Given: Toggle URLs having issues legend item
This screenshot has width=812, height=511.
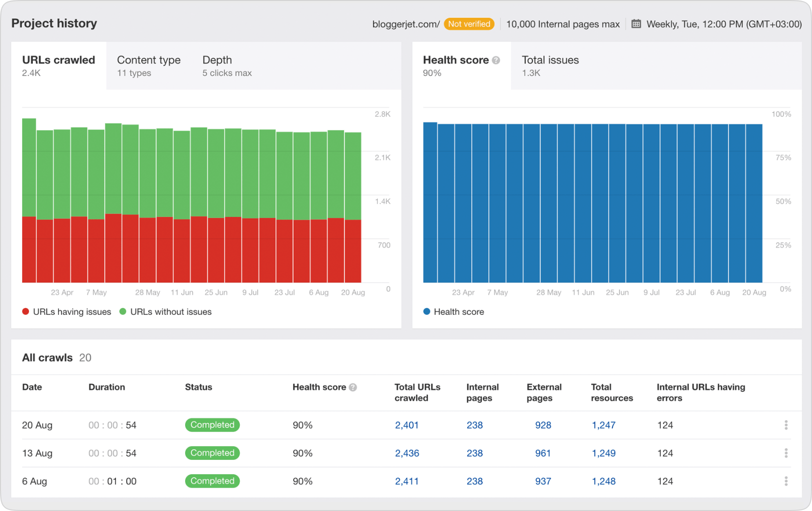Looking at the screenshot, I should pos(72,312).
